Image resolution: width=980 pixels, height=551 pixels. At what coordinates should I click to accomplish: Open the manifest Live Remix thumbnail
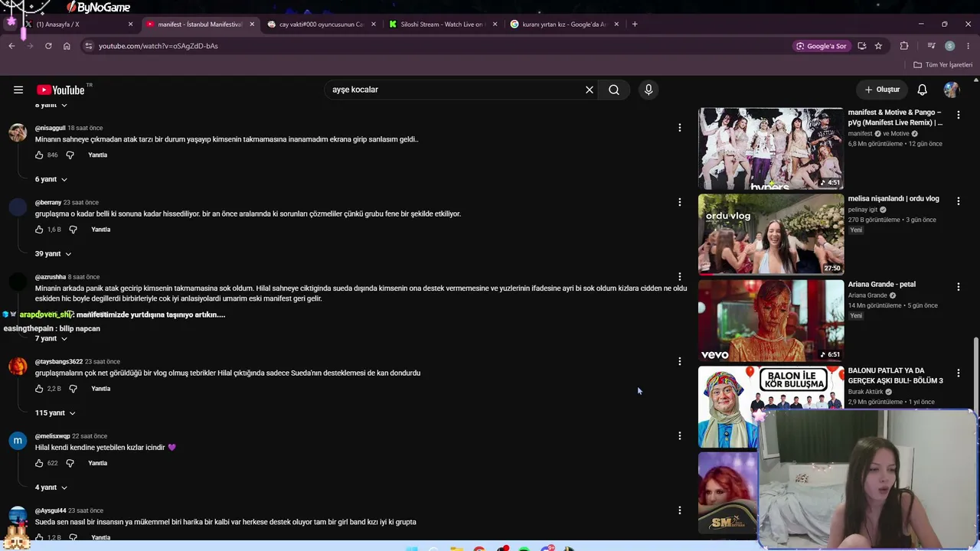click(771, 148)
